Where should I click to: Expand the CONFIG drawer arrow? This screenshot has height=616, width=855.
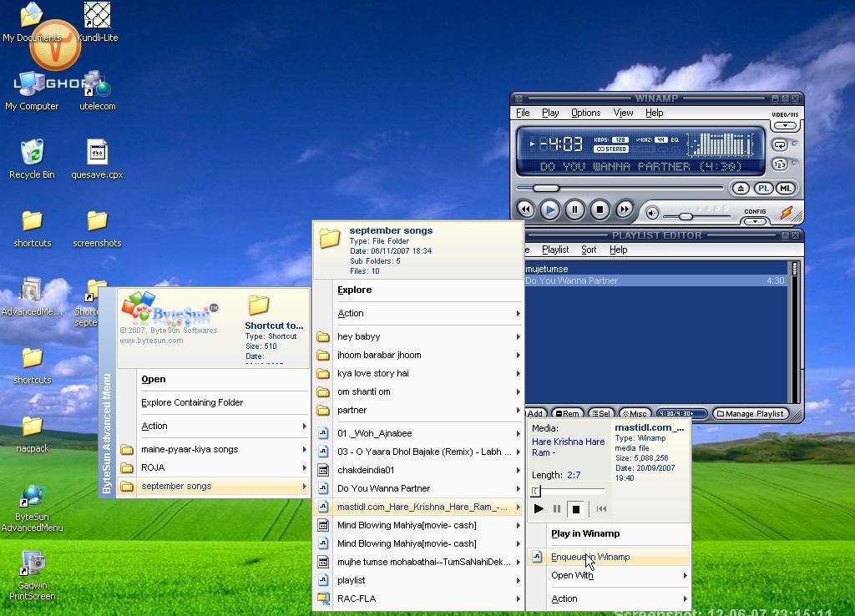click(755, 221)
